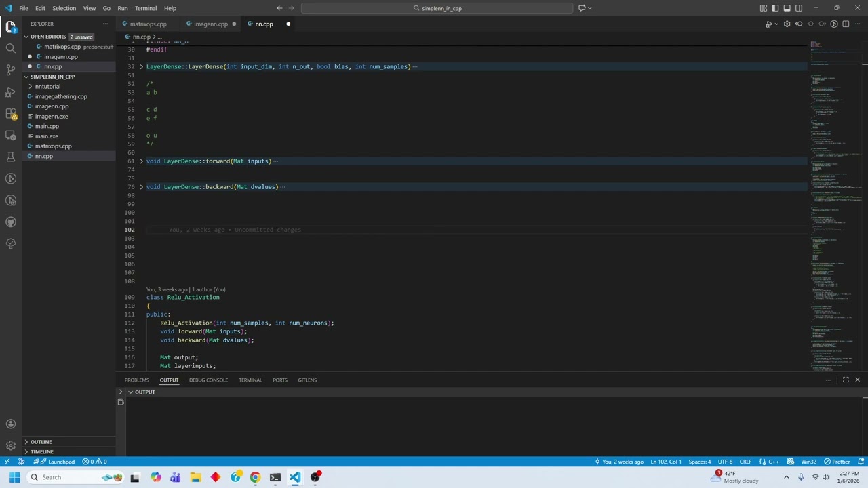This screenshot has width=868, height=488.
Task: Close the bottom panel
Action: click(857, 380)
